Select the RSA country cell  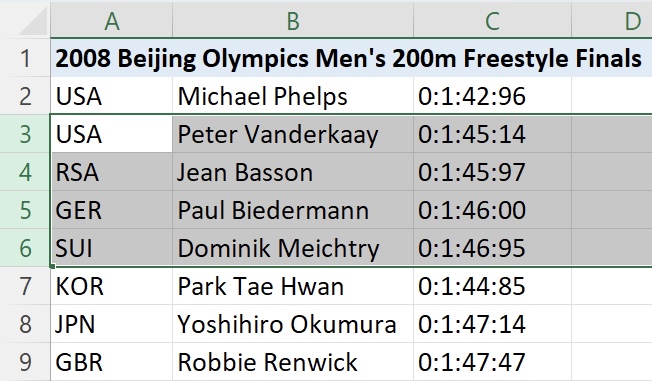pos(111,172)
